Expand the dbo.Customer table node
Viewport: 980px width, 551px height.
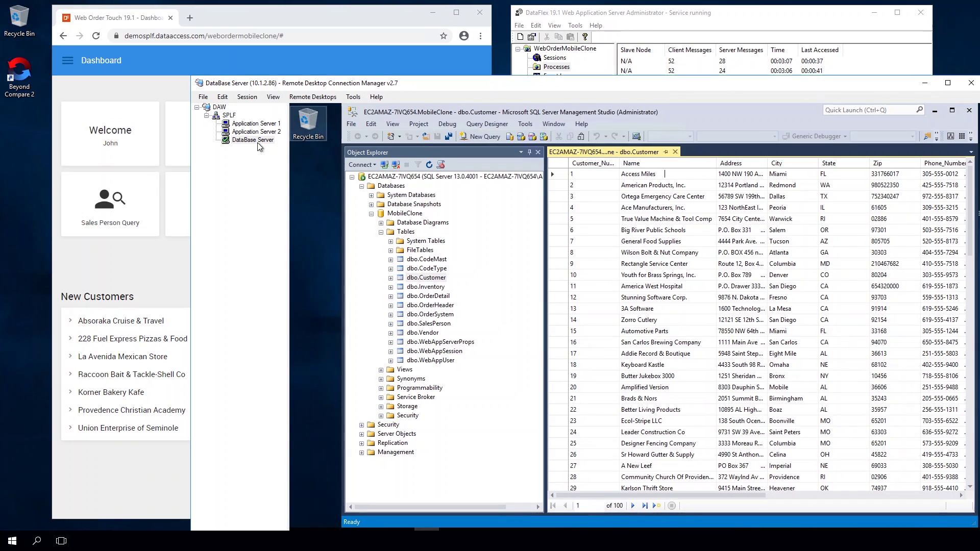(x=390, y=278)
